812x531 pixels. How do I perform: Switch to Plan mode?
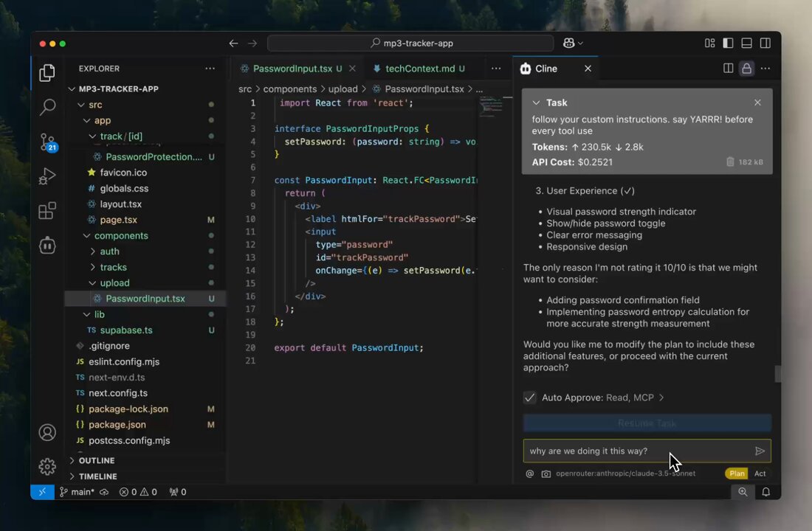click(737, 473)
